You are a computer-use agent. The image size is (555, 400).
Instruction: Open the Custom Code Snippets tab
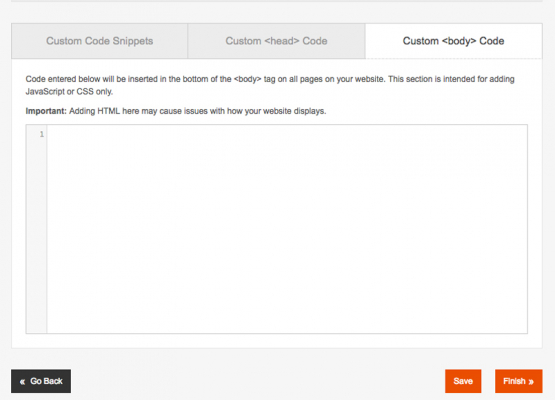click(99, 41)
